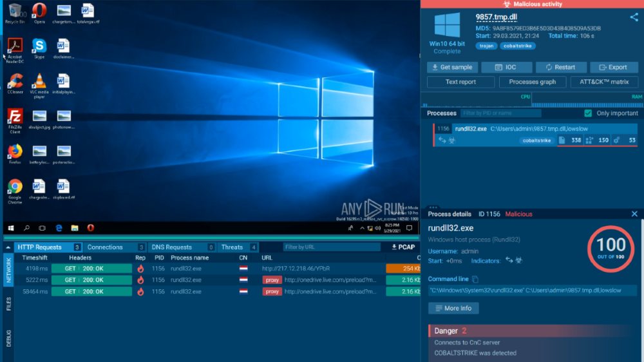Click the Filter by PID or name field

click(x=500, y=113)
